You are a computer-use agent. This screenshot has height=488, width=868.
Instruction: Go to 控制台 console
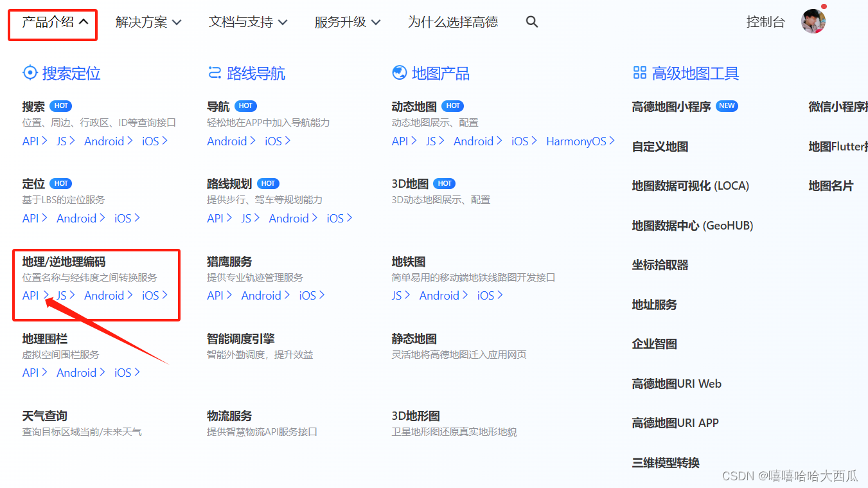(x=766, y=22)
